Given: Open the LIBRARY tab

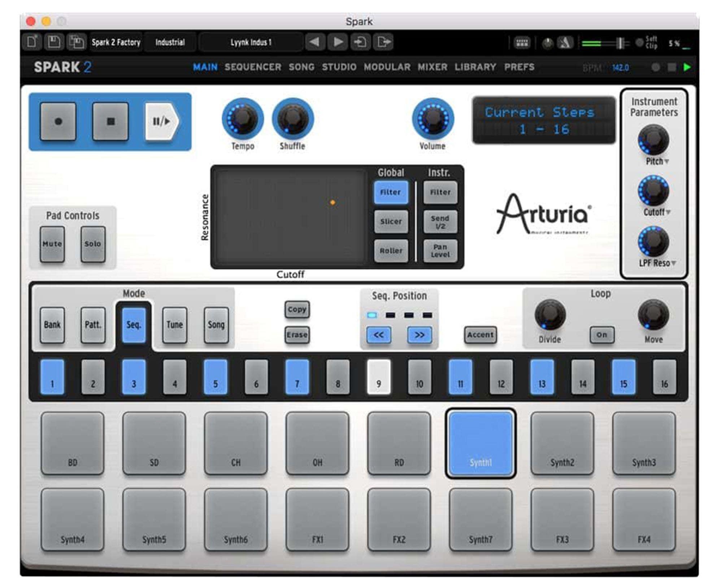Looking at the screenshot, I should [475, 67].
